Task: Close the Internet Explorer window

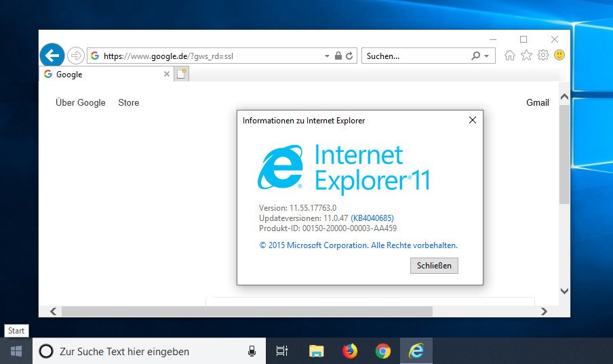Action: coord(555,39)
